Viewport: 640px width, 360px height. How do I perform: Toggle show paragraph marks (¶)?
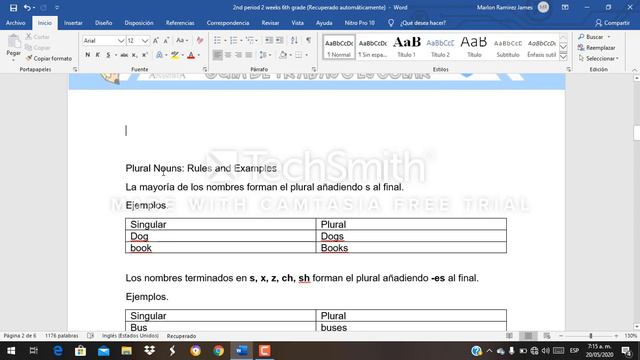pyautogui.click(x=309, y=40)
